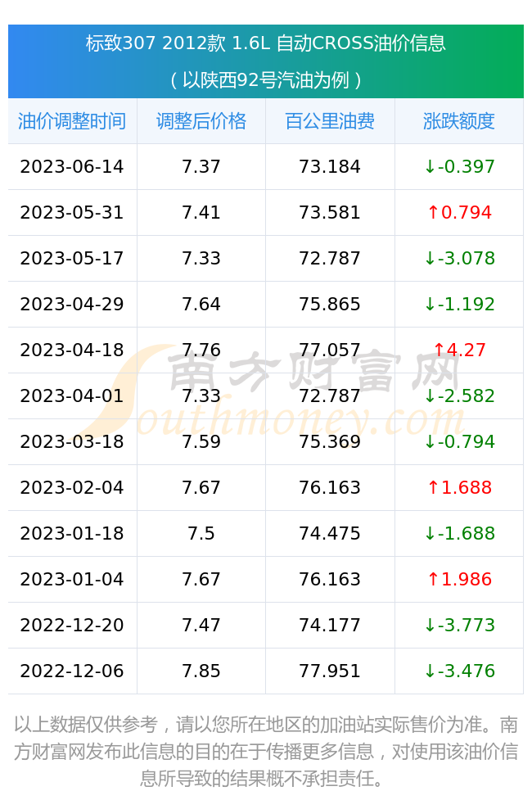Select the date cell 2023-04-18
The width and height of the screenshot is (532, 800).
[72, 350]
